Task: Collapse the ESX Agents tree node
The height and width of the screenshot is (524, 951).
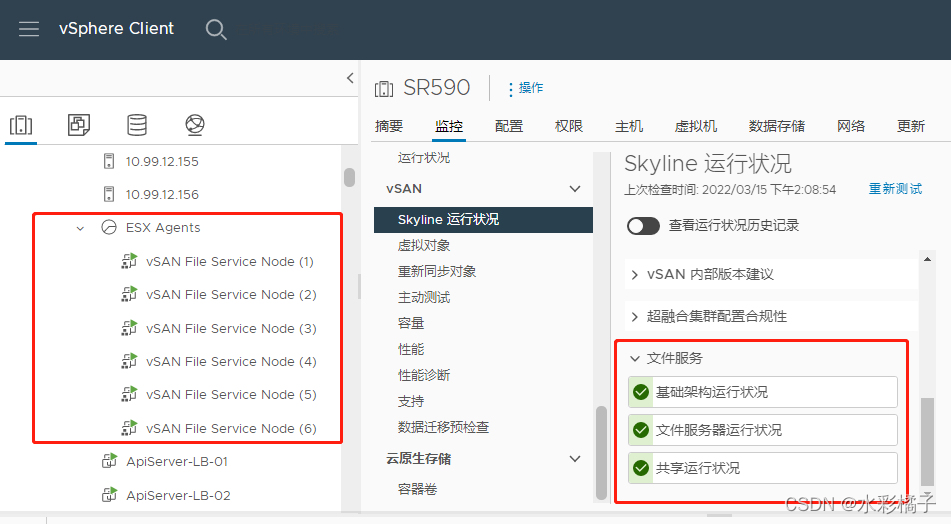Action: 80,229
